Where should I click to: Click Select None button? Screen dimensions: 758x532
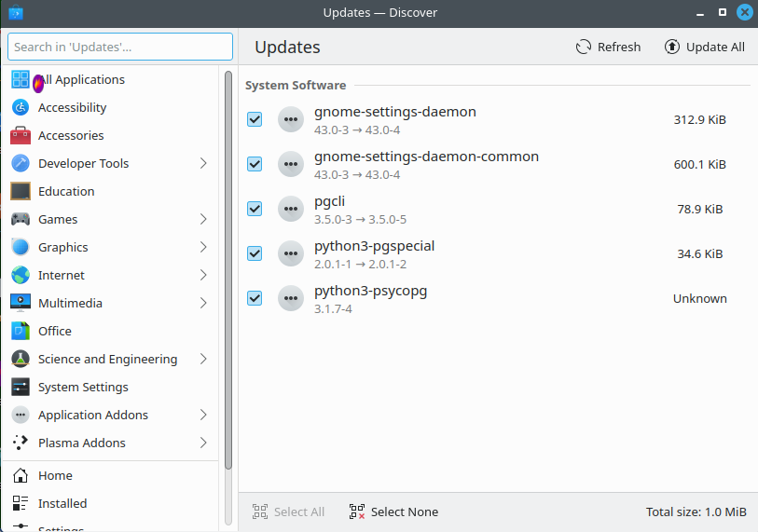(394, 512)
